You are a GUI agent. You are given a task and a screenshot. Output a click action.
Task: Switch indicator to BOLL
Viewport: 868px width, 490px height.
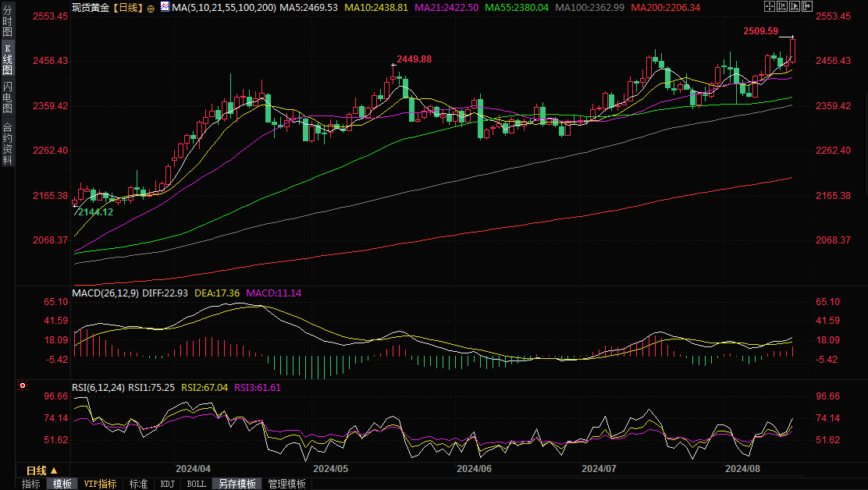pyautogui.click(x=196, y=484)
